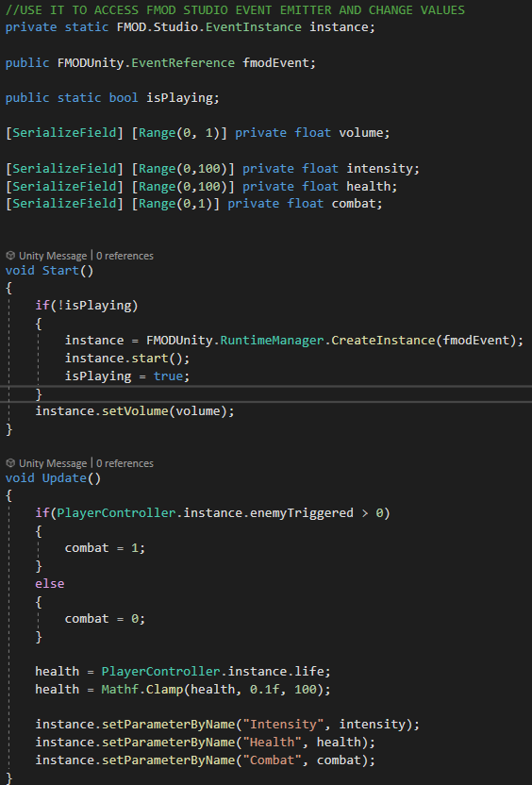
Task: Open '0 references' CodeLens above Start
Action: [125, 256]
